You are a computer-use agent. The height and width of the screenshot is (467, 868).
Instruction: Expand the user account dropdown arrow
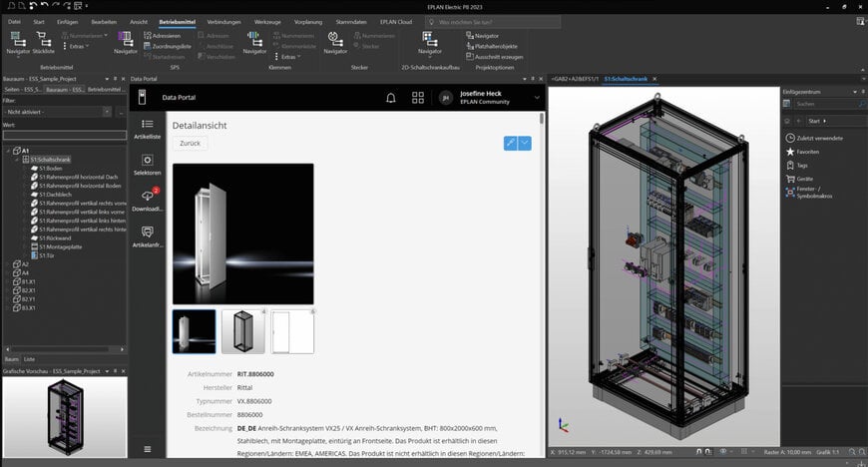point(537,98)
